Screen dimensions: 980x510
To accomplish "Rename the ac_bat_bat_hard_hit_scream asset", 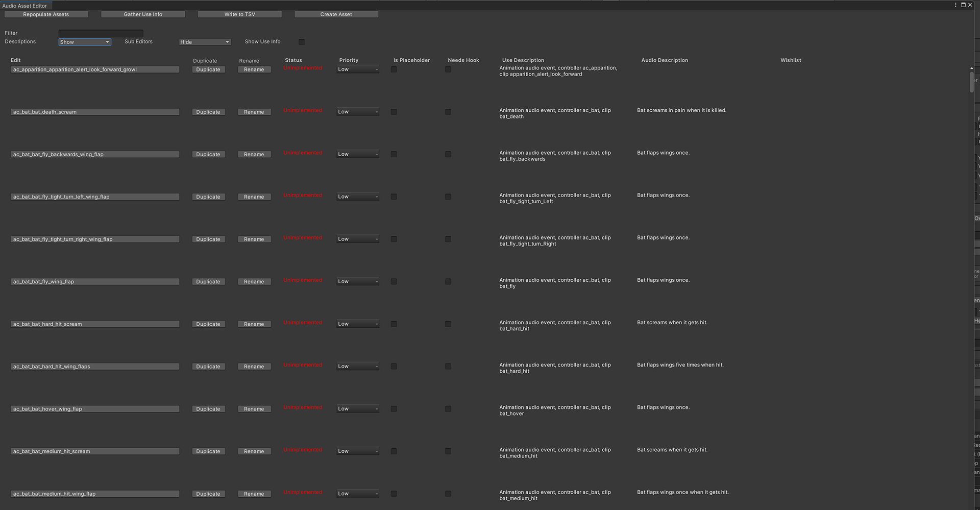I will [254, 324].
